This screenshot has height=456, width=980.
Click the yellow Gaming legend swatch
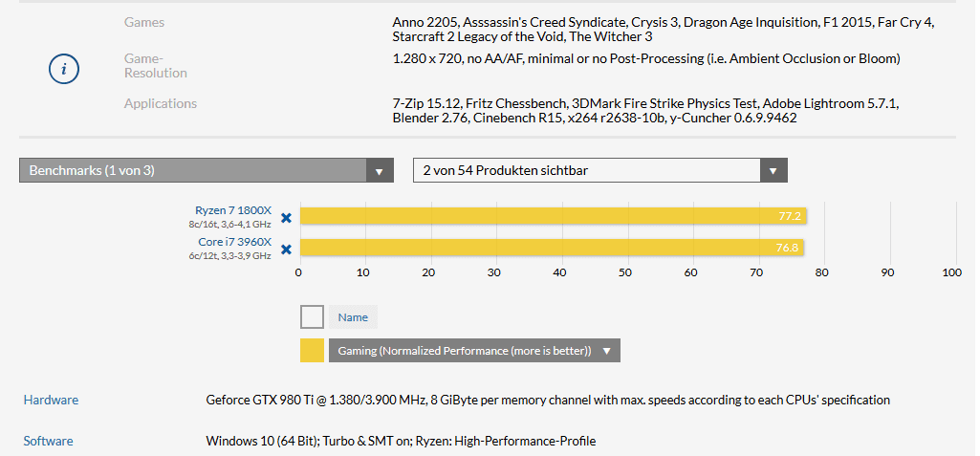(x=312, y=351)
